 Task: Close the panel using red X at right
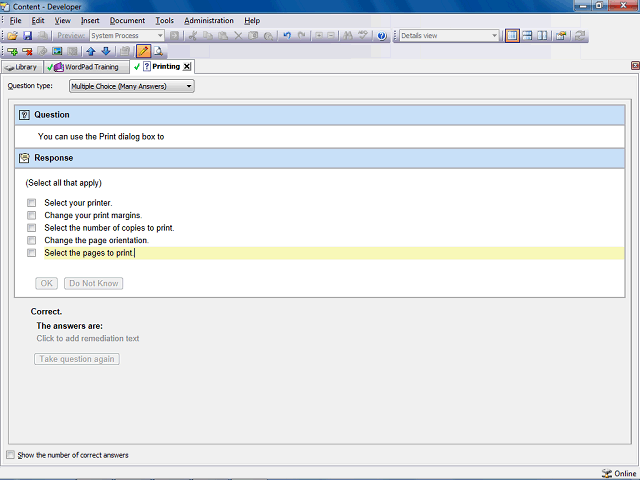(635, 65)
